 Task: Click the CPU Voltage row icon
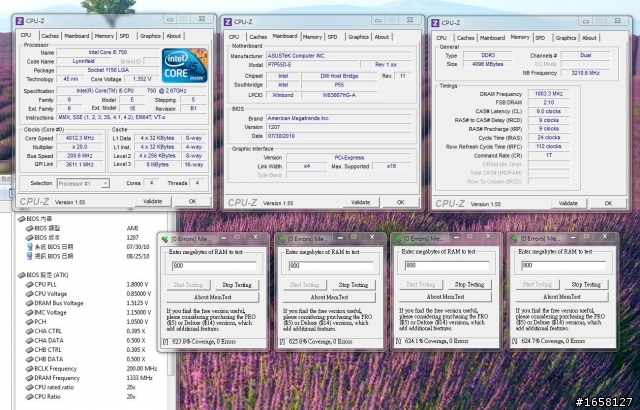click(29, 294)
